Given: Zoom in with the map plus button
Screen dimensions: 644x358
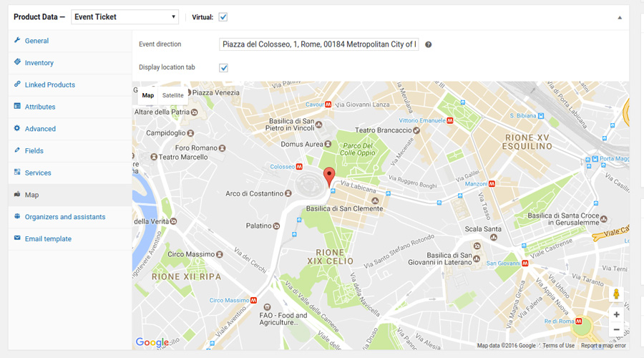Looking at the screenshot, I should point(616,314).
